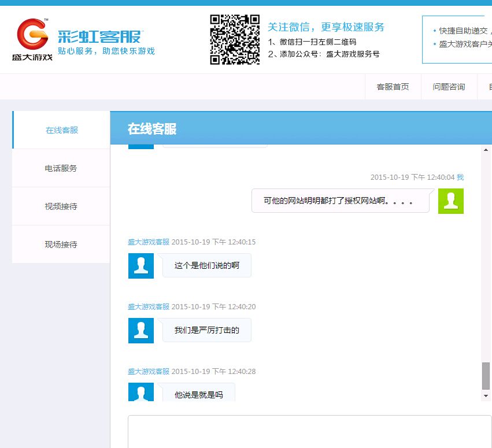The width and height of the screenshot is (492, 448).
Task: Click the chat scrollbar up arrow
Action: click(x=486, y=150)
